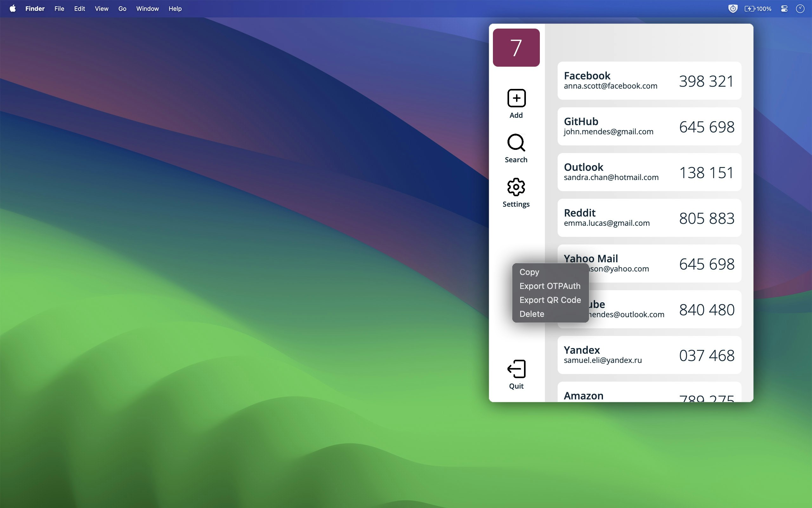812x508 pixels.
Task: Click the authenticator icon in the menu bar
Action: click(x=733, y=9)
